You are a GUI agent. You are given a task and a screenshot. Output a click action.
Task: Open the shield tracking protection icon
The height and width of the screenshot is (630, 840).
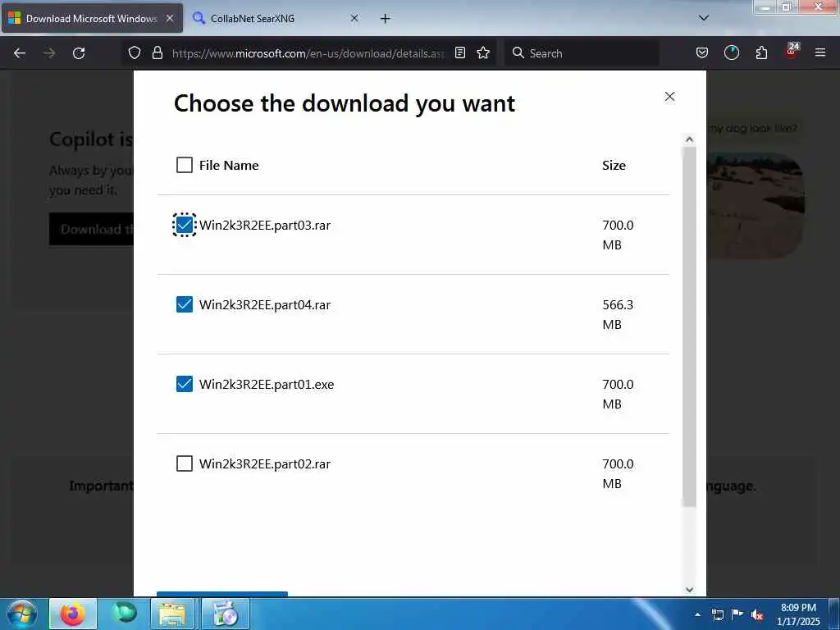tap(135, 52)
